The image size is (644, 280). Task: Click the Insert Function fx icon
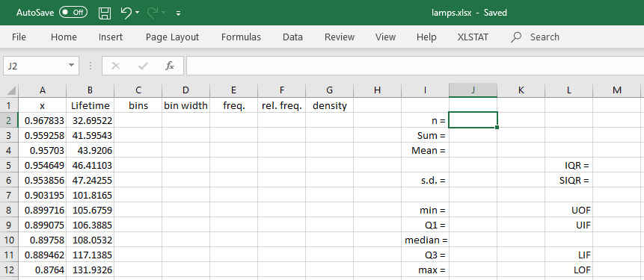pyautogui.click(x=169, y=66)
